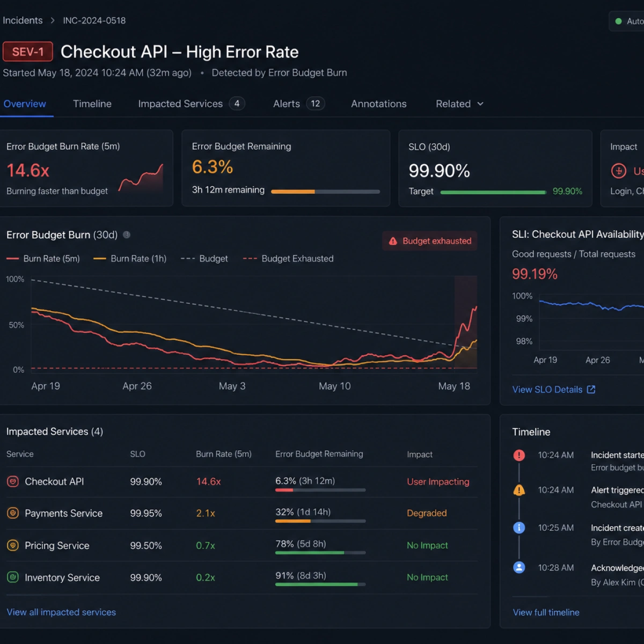Screen dimensions: 644x644
Task: Click the Payments Service row icon
Action: 13,513
